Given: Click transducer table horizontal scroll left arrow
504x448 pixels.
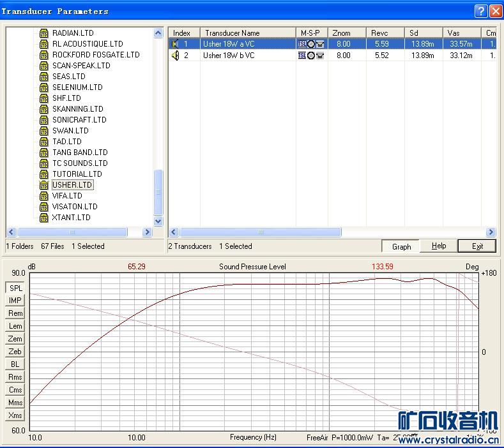Looking at the screenshot, I should coord(174,232).
